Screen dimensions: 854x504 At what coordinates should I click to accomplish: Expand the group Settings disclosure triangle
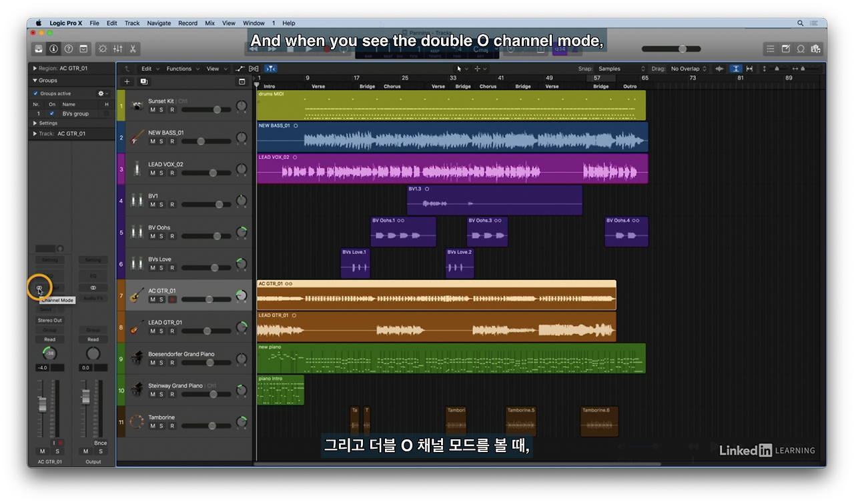click(x=35, y=123)
